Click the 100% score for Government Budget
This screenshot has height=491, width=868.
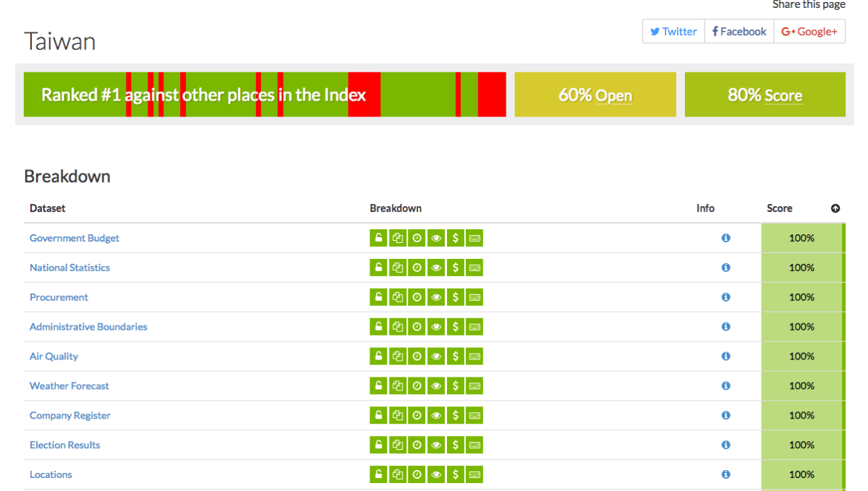801,238
